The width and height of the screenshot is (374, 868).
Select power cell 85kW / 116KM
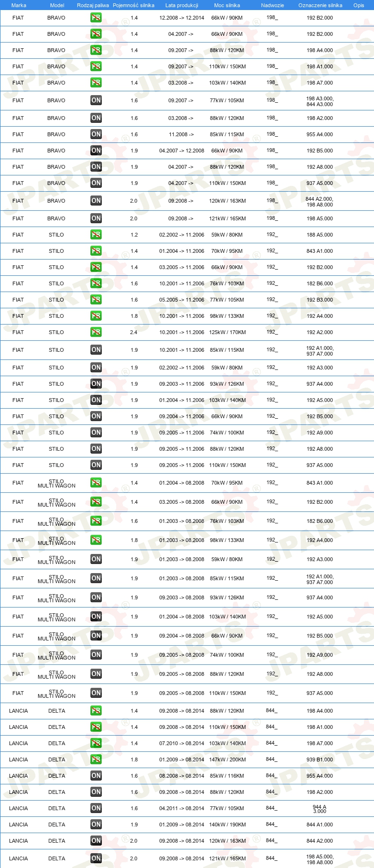point(227,776)
